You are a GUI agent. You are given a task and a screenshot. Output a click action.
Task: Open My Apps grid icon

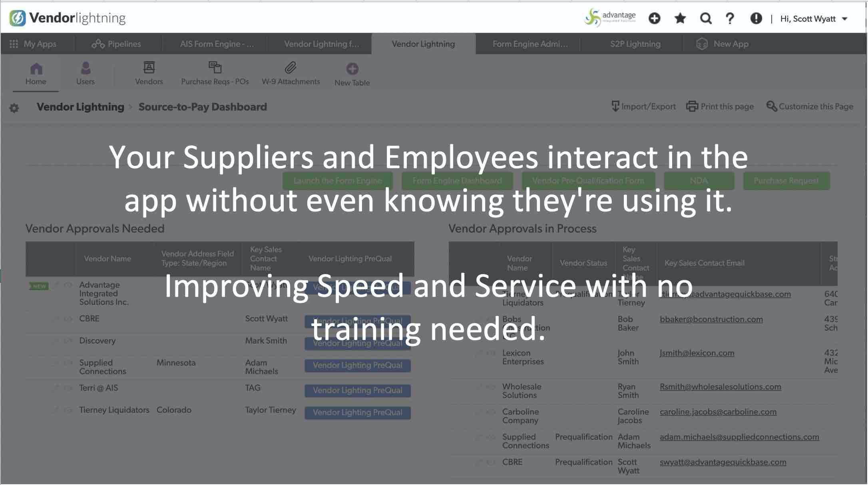pos(14,44)
